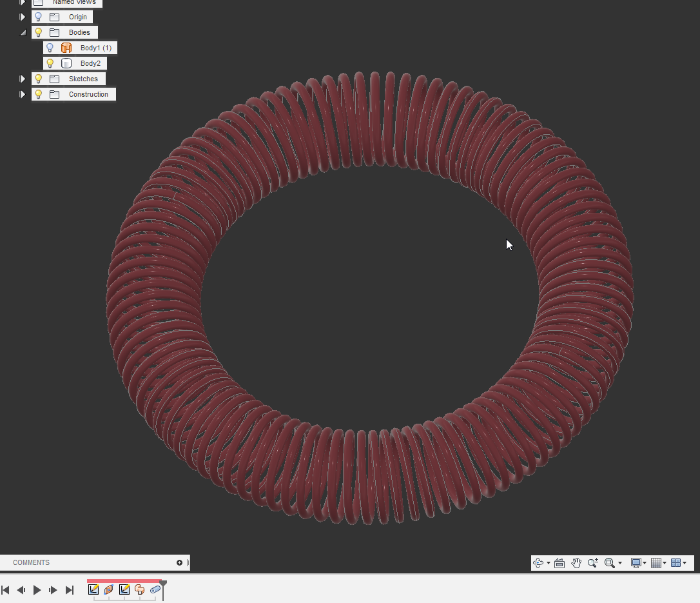Screen dimensions: 700x603
Task: Open the Viewports dropdown arrow
Action: pos(685,562)
